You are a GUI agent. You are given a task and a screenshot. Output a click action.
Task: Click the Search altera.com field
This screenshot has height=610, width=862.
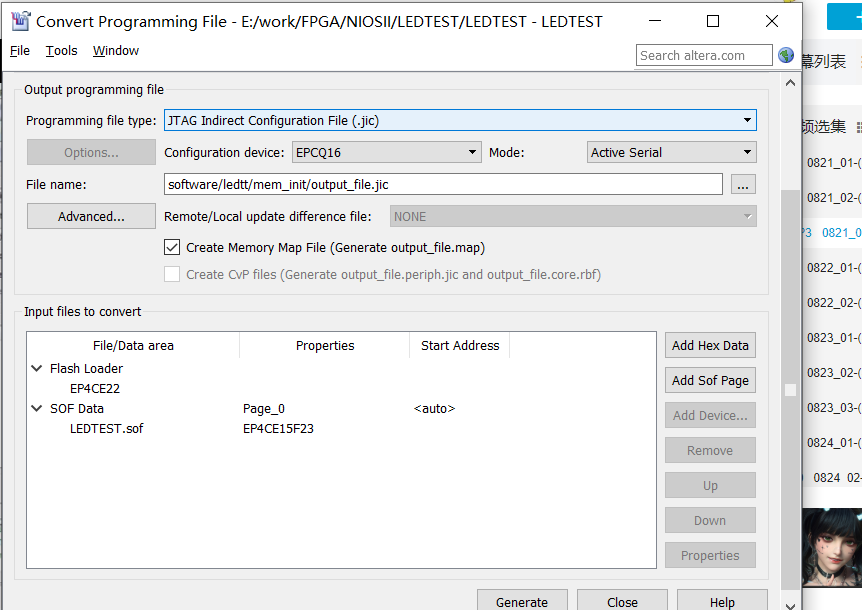tap(704, 56)
